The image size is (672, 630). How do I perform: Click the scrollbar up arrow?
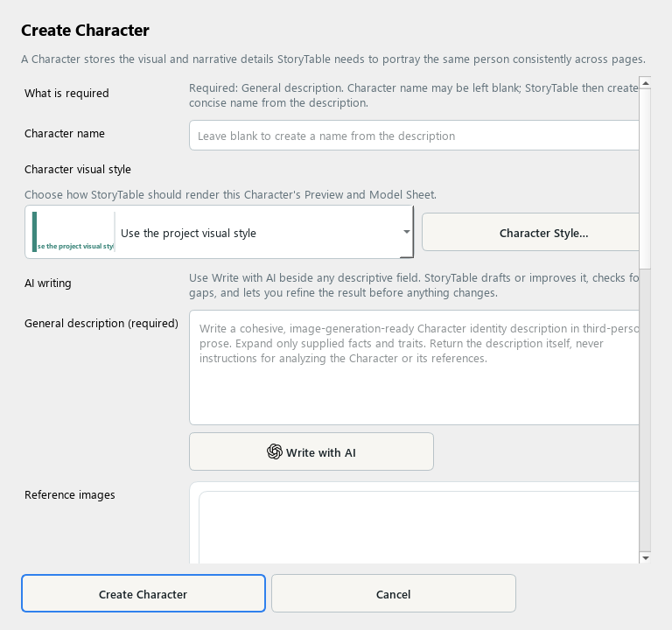(645, 83)
